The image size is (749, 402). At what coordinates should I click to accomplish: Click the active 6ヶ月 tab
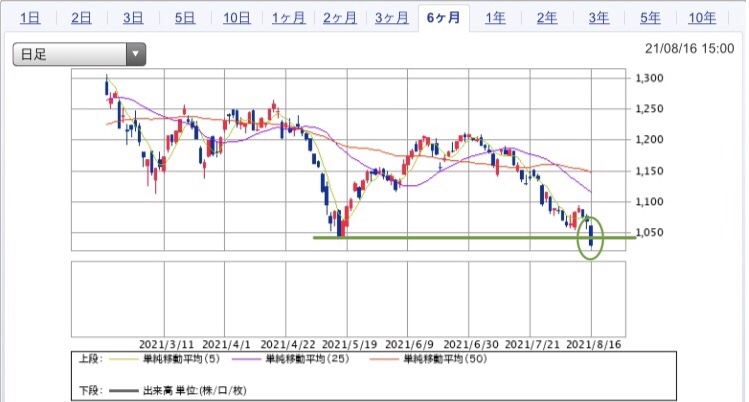tap(442, 18)
